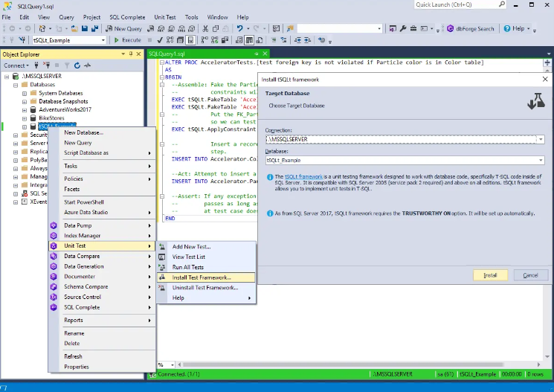This screenshot has height=392, width=554.
Task: Click Decrease Indent icon in SQL toolbar
Action: [x=297, y=40]
